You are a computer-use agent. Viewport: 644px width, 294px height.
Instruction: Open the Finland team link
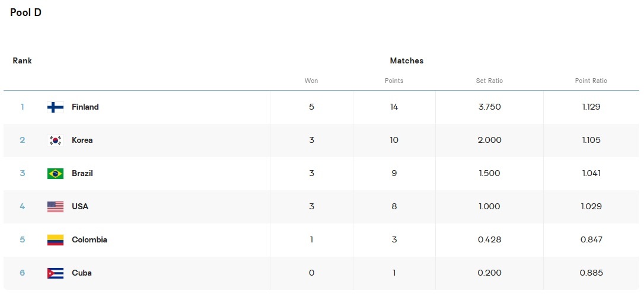85,107
